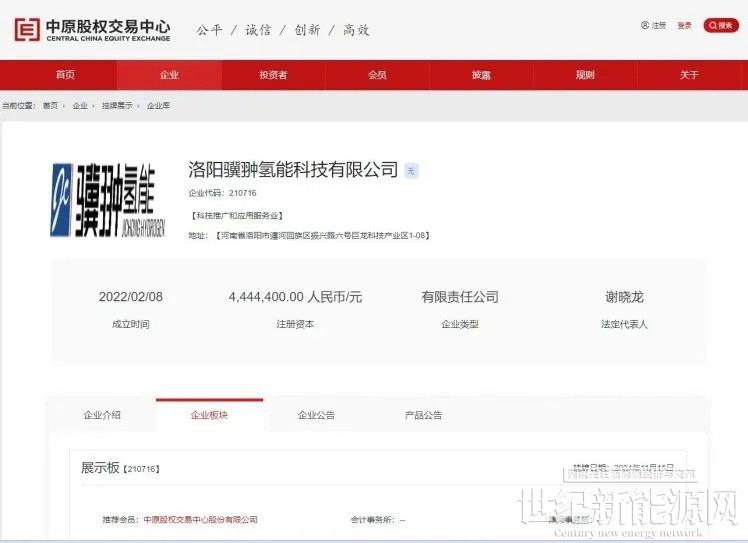Image resolution: width=748 pixels, height=543 pixels.
Task: Open the 企业公告 tab
Action: 316,415
